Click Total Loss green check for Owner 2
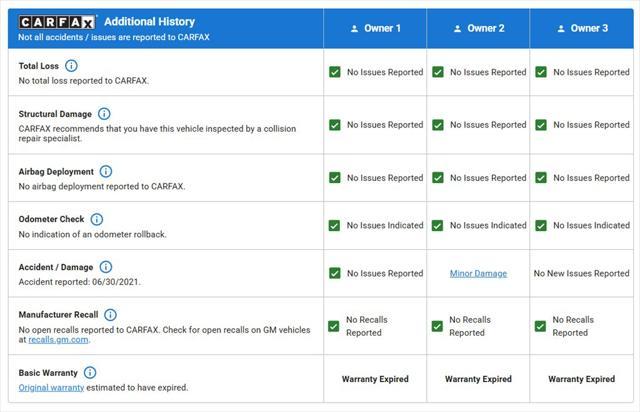The height and width of the screenshot is (412, 640). [438, 72]
